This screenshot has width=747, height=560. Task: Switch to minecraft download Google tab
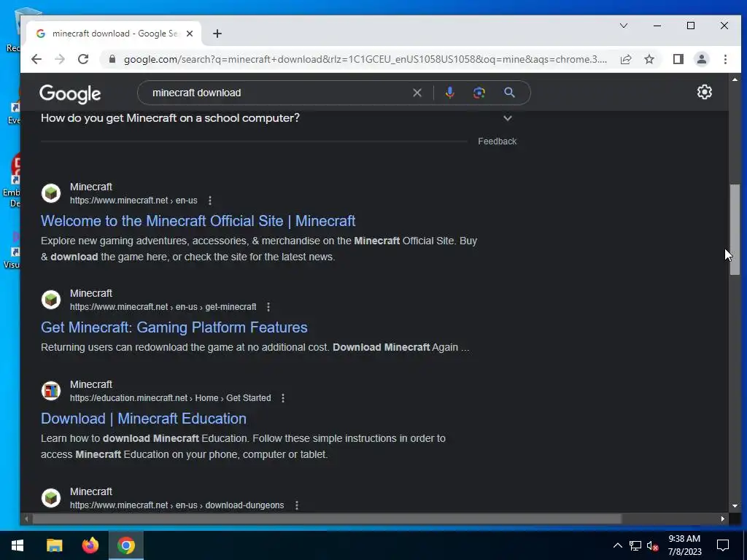(115, 34)
